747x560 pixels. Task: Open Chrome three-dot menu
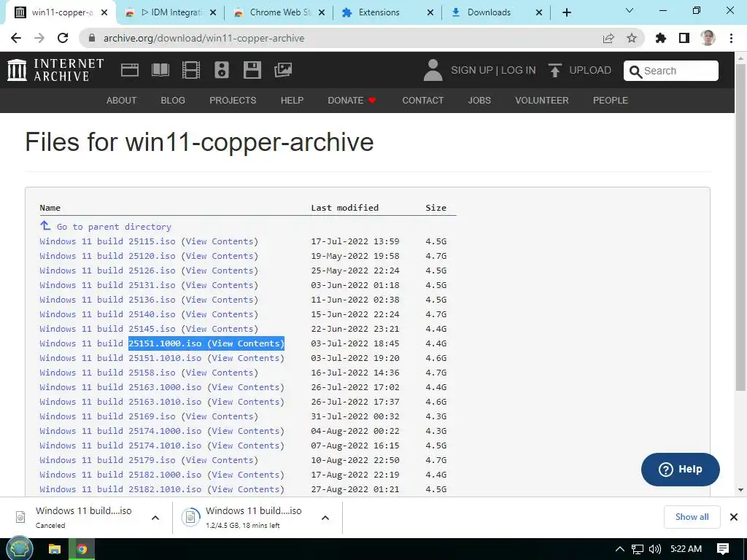point(731,38)
